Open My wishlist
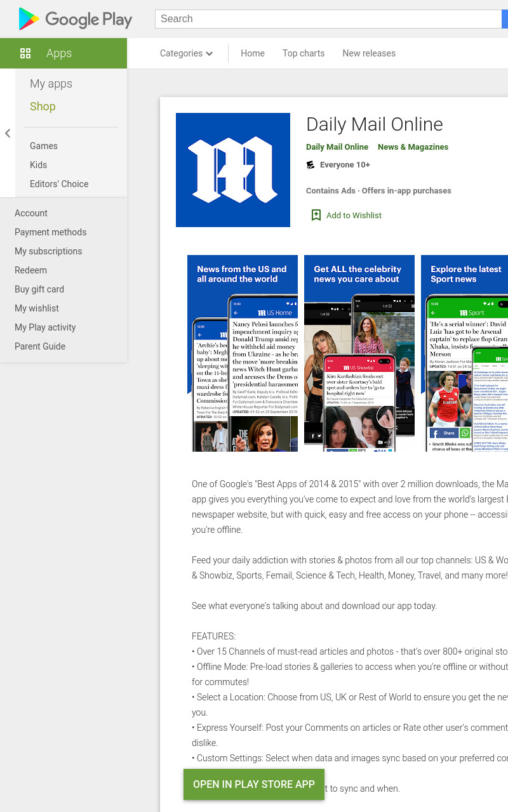The width and height of the screenshot is (508, 812). (37, 308)
